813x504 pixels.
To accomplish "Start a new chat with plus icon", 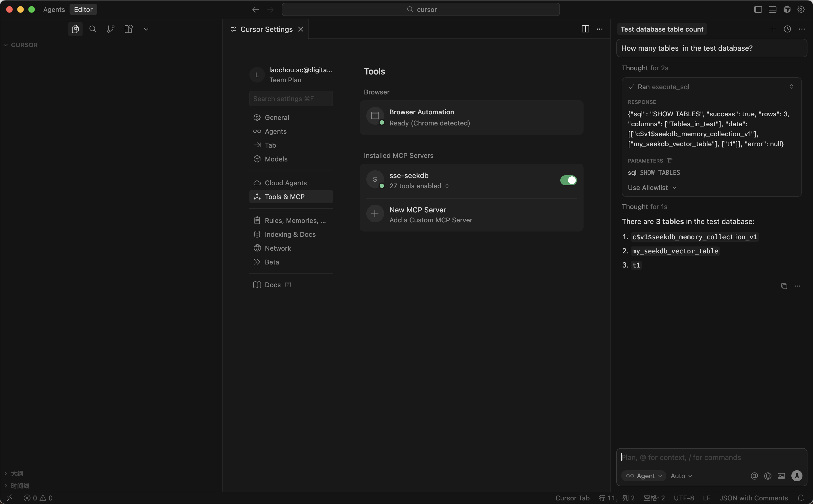I will point(773,29).
